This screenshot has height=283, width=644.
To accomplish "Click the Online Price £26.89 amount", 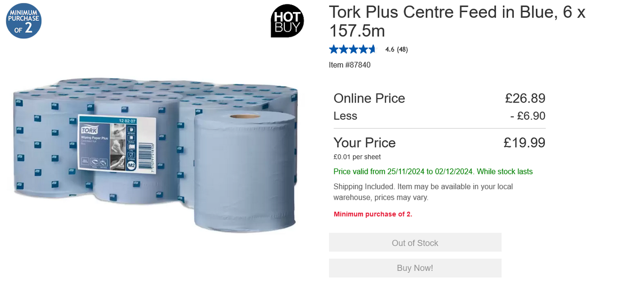I will (525, 98).
